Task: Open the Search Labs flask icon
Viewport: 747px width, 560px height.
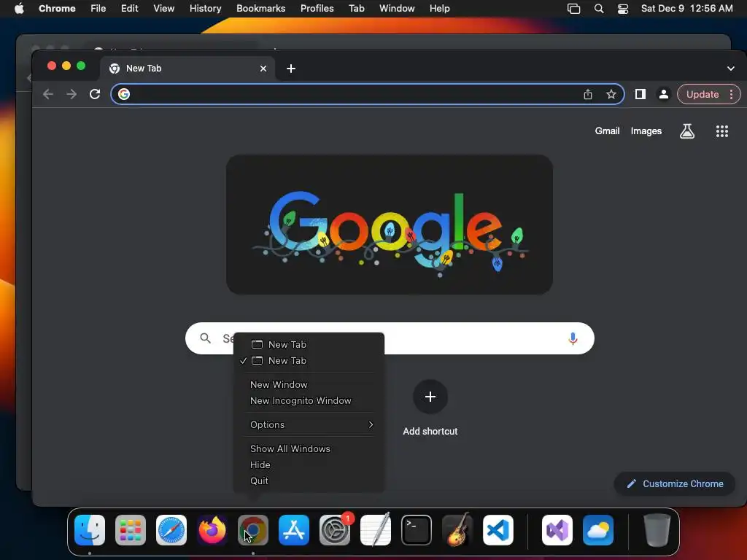Action: [687, 131]
